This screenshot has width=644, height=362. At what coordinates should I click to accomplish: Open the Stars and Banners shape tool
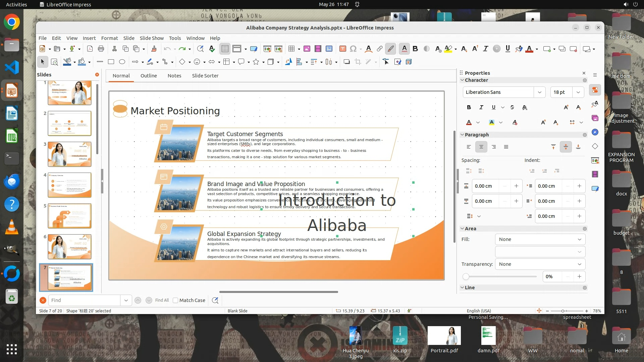(x=256, y=62)
